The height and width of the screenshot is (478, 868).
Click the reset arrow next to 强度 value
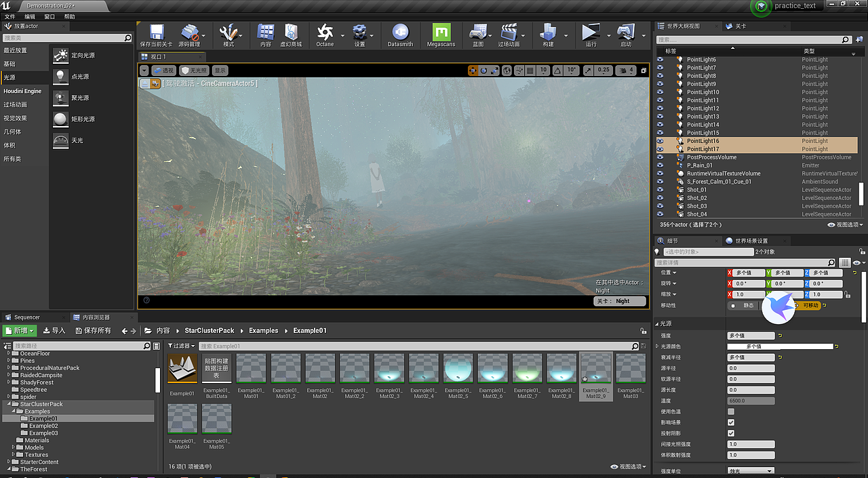tap(780, 336)
